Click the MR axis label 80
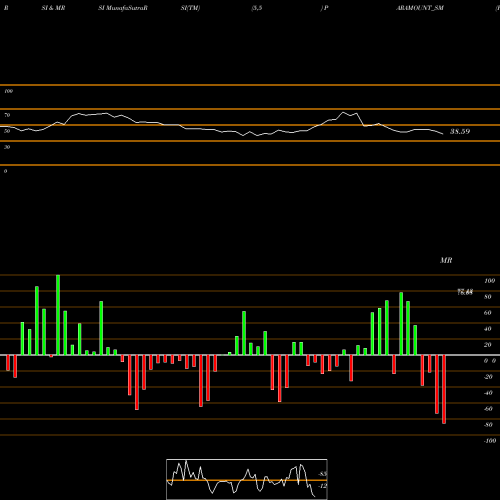 (488, 297)
